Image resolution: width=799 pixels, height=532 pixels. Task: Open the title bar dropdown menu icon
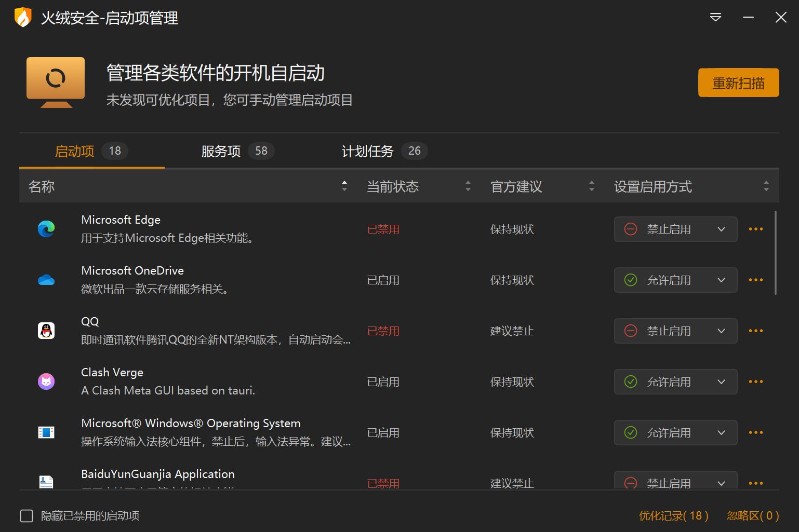click(x=715, y=18)
